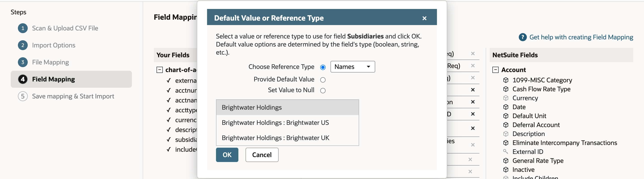Screen dimensions: 644x179
Task: Select the Choose Reference Type radio button
Action: pyautogui.click(x=323, y=67)
